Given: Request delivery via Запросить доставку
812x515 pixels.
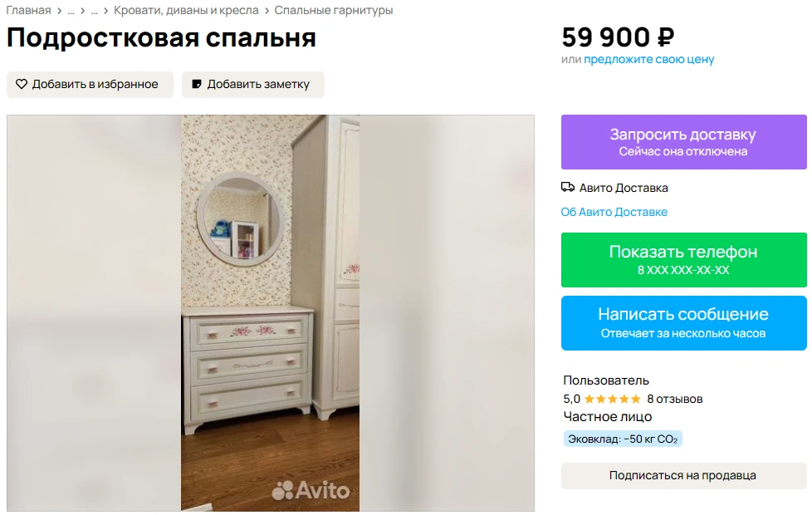Looking at the screenshot, I should (684, 142).
